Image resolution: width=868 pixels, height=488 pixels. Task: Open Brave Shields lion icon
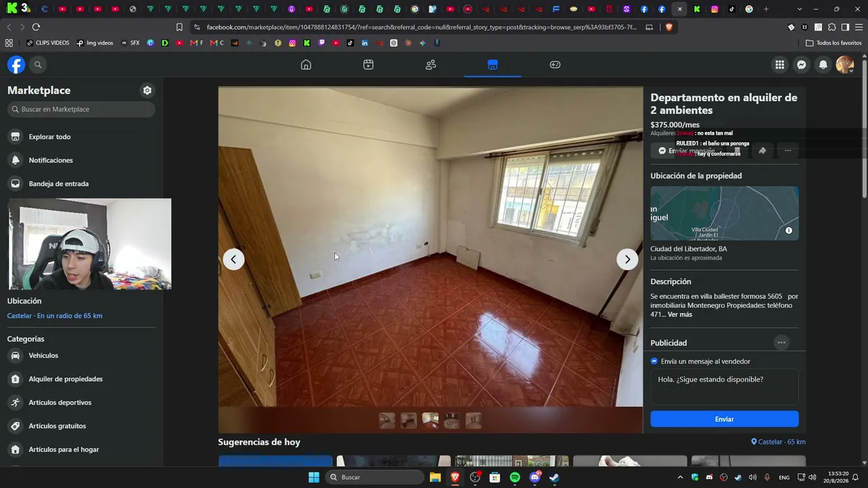coord(669,27)
